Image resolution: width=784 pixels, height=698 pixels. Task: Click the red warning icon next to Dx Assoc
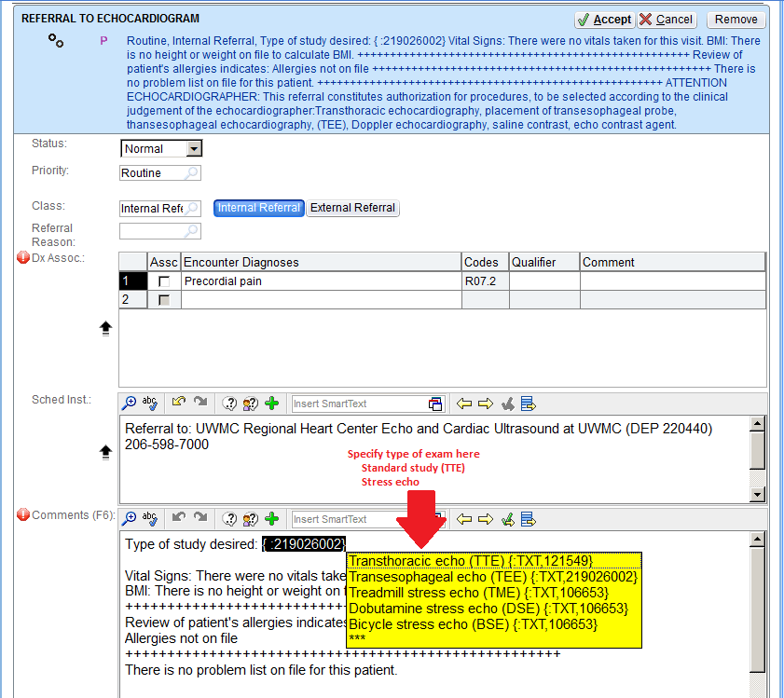[23, 257]
